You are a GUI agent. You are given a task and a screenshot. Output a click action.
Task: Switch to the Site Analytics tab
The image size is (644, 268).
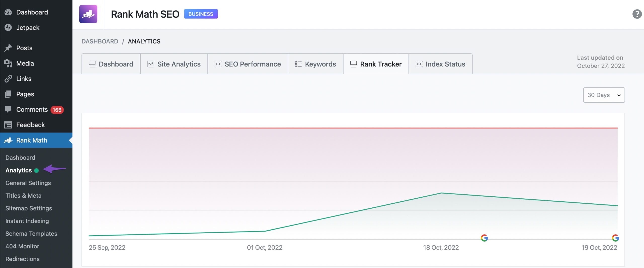(x=174, y=64)
